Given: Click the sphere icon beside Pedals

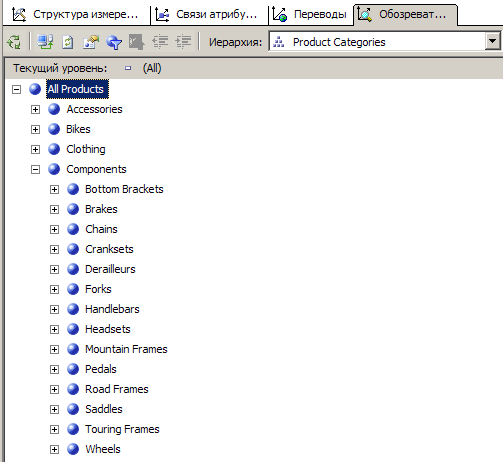Looking at the screenshot, I should [x=73, y=369].
